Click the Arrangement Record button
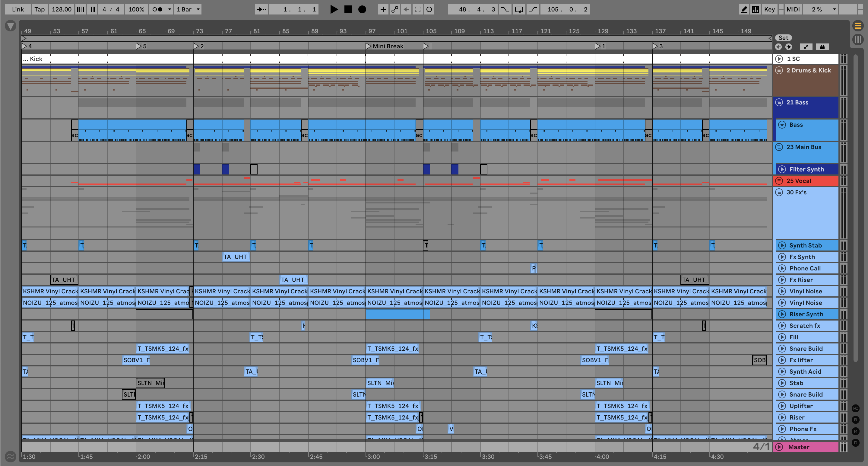868x466 pixels. coord(362,9)
